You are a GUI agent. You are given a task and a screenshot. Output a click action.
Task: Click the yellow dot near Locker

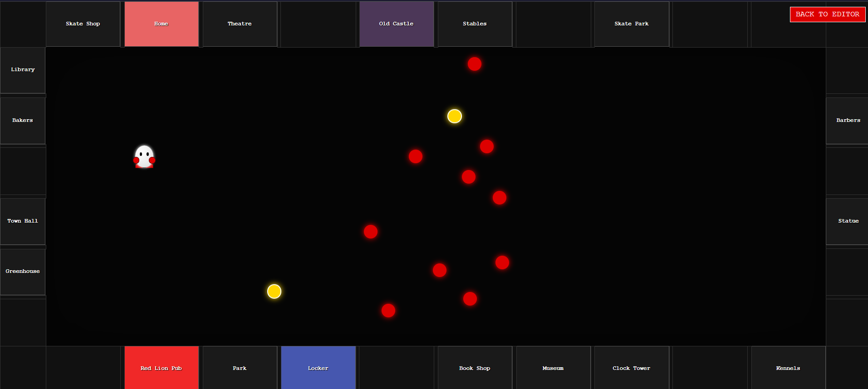[274, 292]
